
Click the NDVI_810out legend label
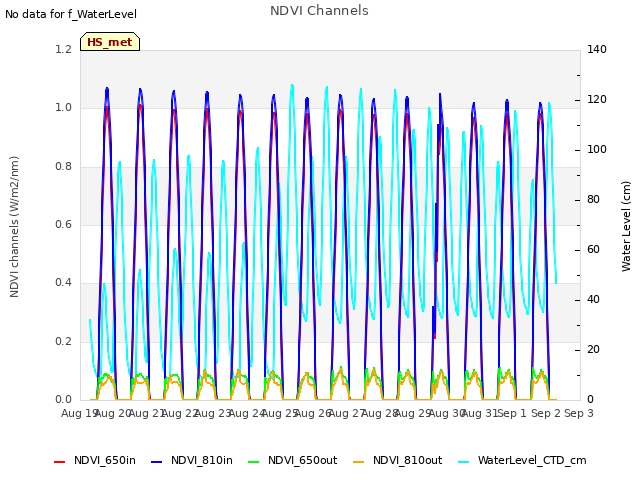(x=407, y=460)
